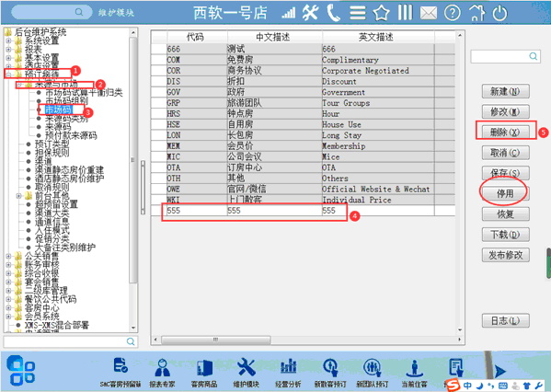Open 新散客预订 in the bottom toolbar
The height and width of the screenshot is (392, 551).
[330, 373]
